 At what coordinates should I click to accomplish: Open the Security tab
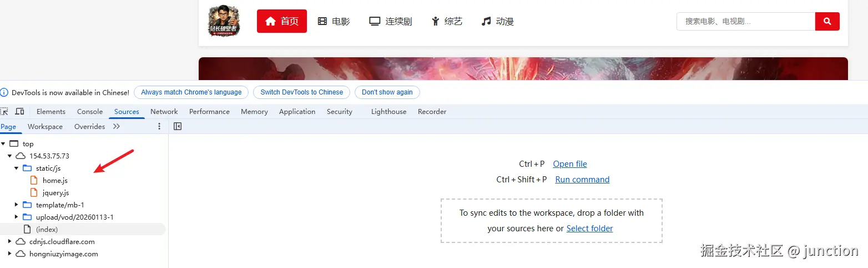(x=340, y=111)
